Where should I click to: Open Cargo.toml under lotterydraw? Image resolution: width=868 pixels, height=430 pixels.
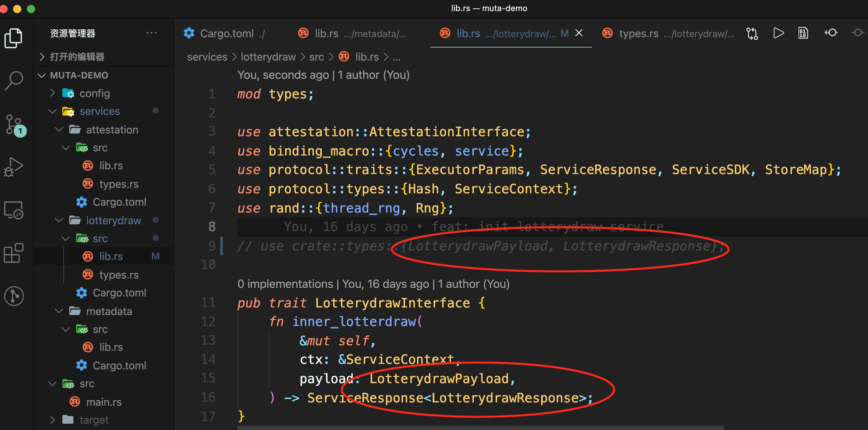click(119, 293)
